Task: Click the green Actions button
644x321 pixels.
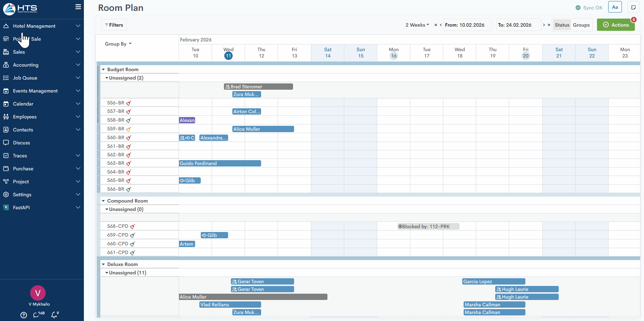Action: click(616, 25)
